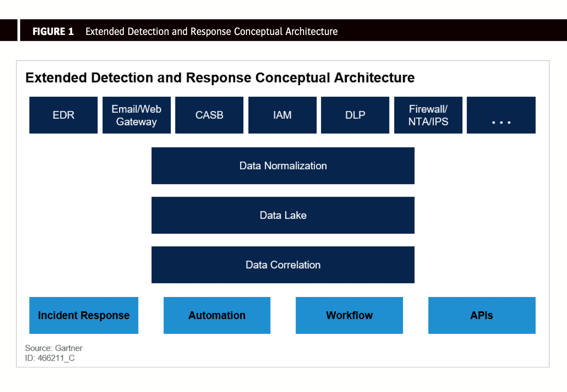Click the Incident Response box

click(x=84, y=315)
